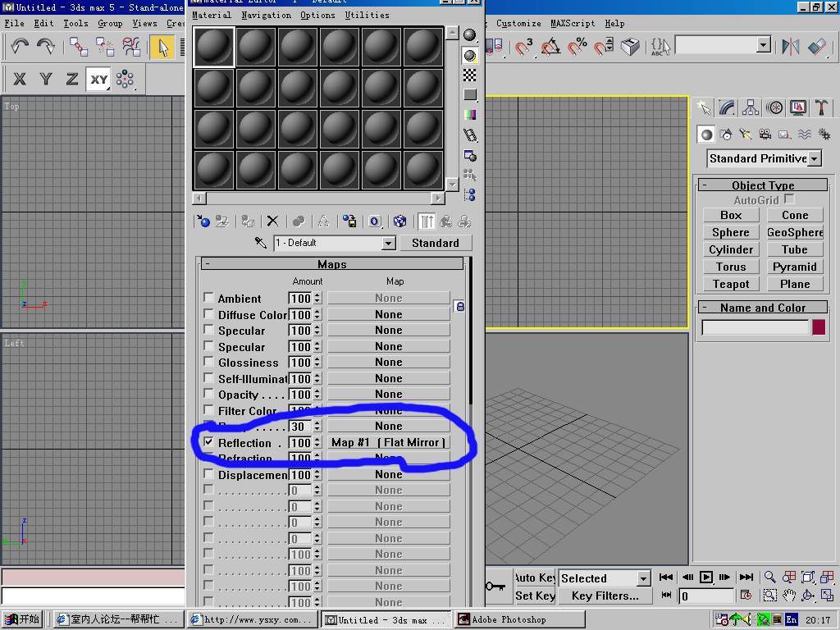Viewport: 840px width, 630px height.
Task: Open the Navigation menu in Material Editor
Action: 267,15
